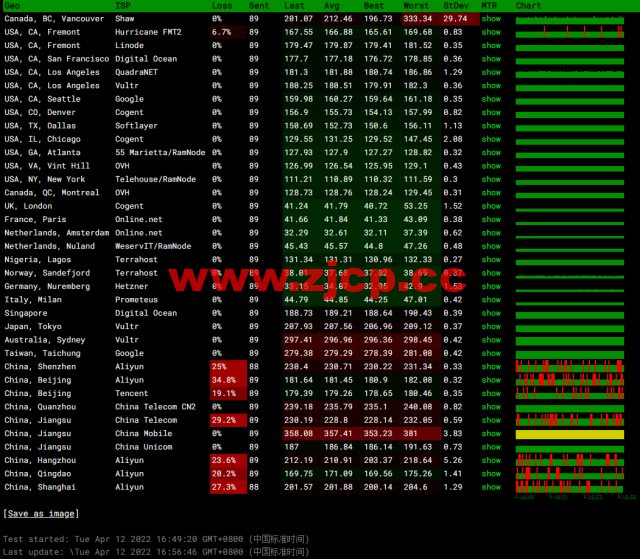Show MTR for Netherlands, Amsterdam row

click(491, 233)
